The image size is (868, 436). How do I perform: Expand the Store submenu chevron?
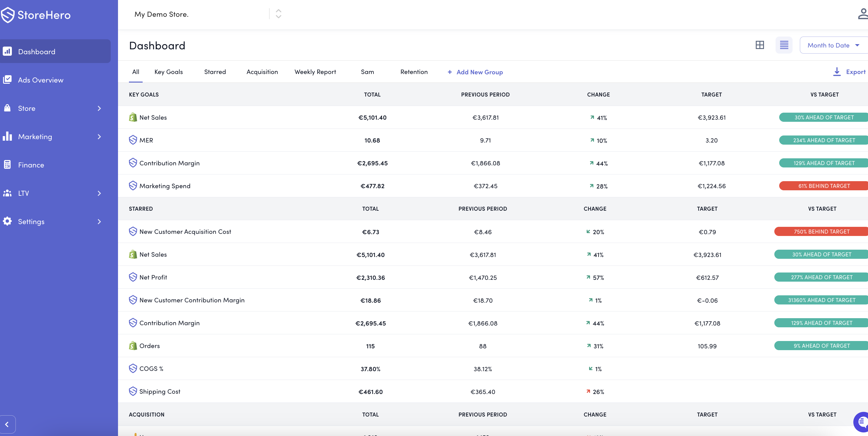pyautogui.click(x=99, y=108)
